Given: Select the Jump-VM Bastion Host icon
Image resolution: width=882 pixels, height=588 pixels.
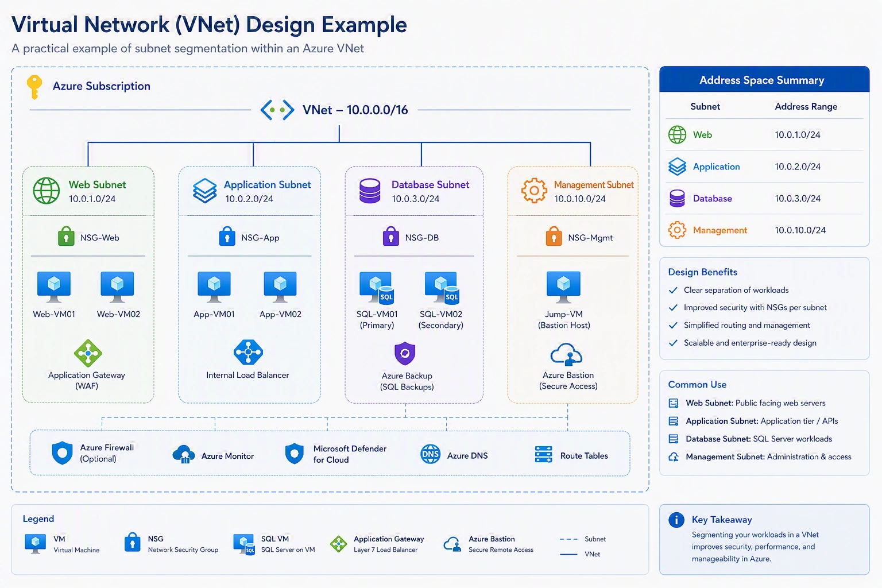Looking at the screenshot, I should point(564,287).
